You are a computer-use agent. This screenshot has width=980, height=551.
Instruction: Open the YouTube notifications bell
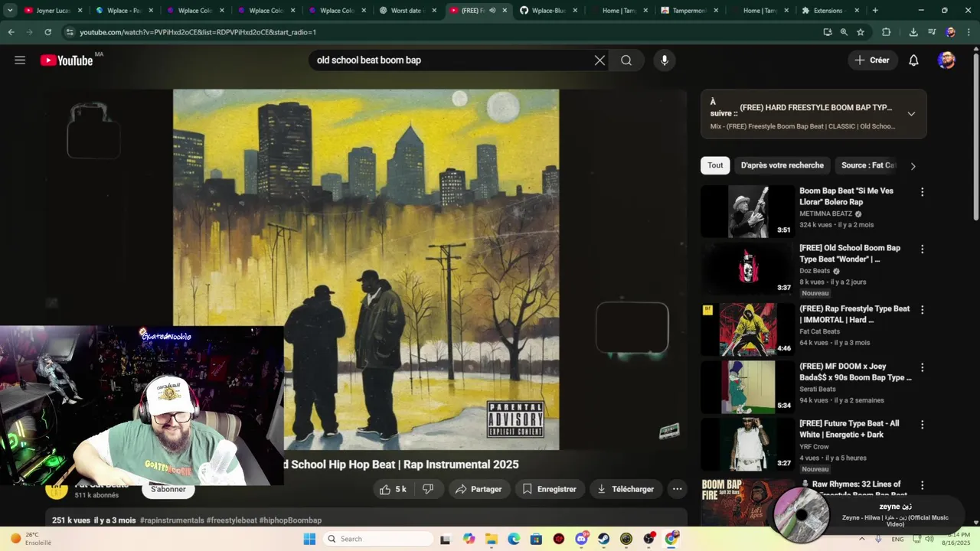[913, 60]
